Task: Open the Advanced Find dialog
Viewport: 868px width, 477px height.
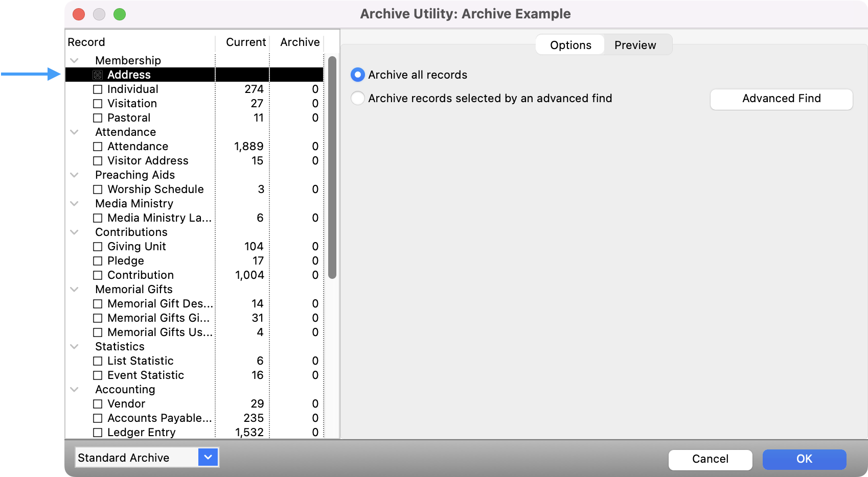Action: [x=781, y=99]
